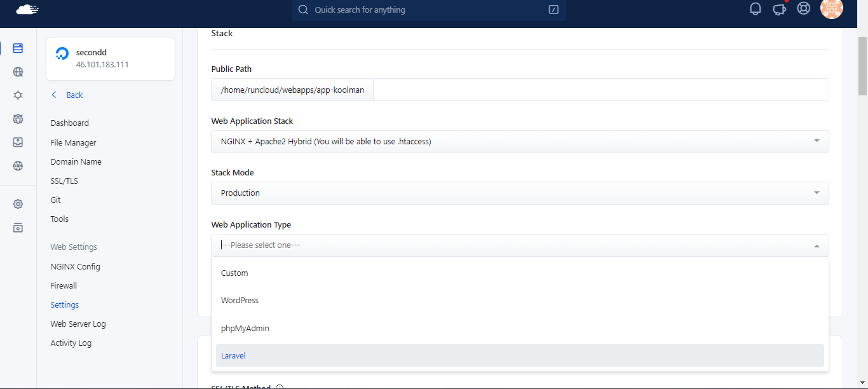The width and height of the screenshot is (868, 389).
Task: Click the RunCloud cloud logo
Action: (27, 9)
